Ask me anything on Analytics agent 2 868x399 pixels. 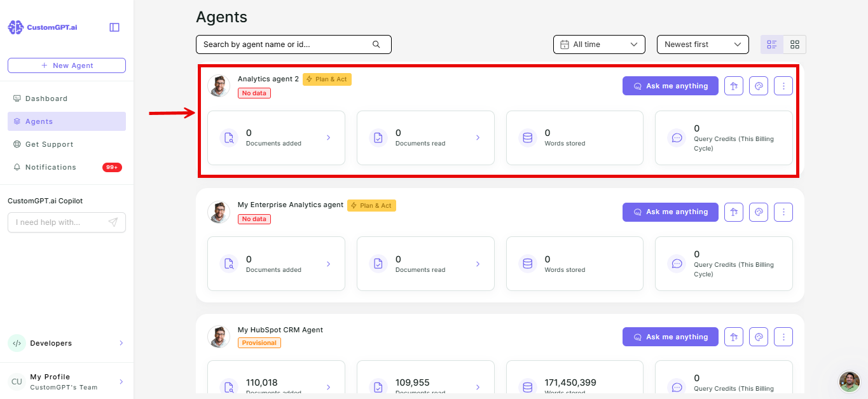click(x=670, y=86)
